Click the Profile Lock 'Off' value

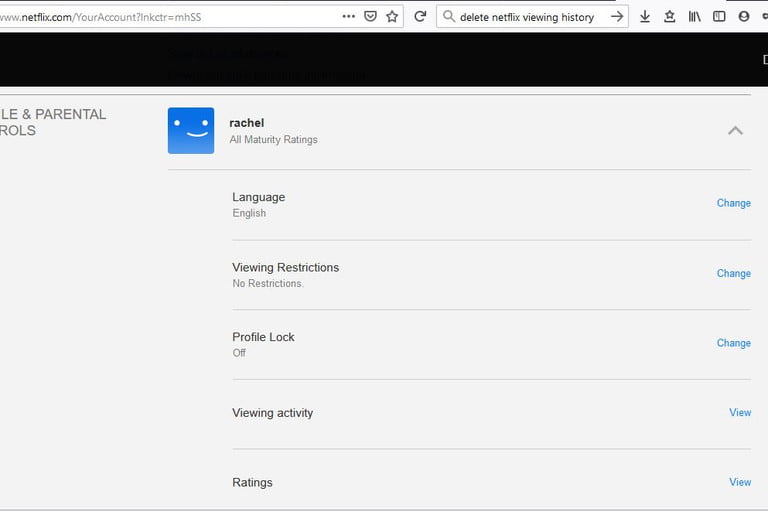point(239,353)
